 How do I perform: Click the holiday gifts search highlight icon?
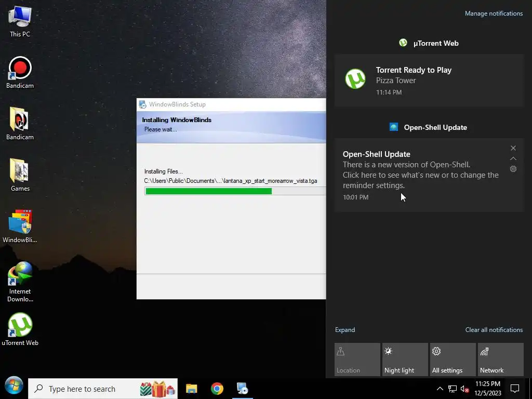(158, 389)
